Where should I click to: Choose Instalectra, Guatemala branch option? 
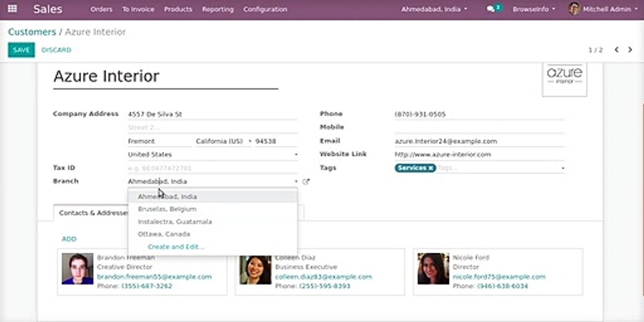click(212, 221)
